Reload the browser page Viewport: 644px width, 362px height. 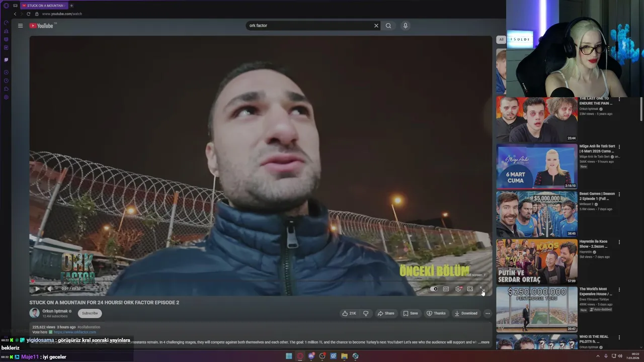pos(28,14)
